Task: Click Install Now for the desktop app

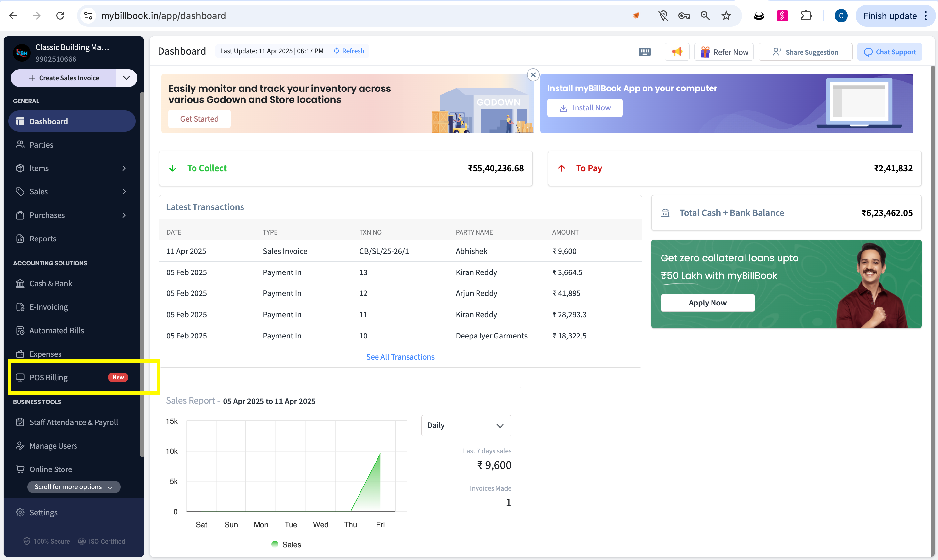Action: point(585,108)
